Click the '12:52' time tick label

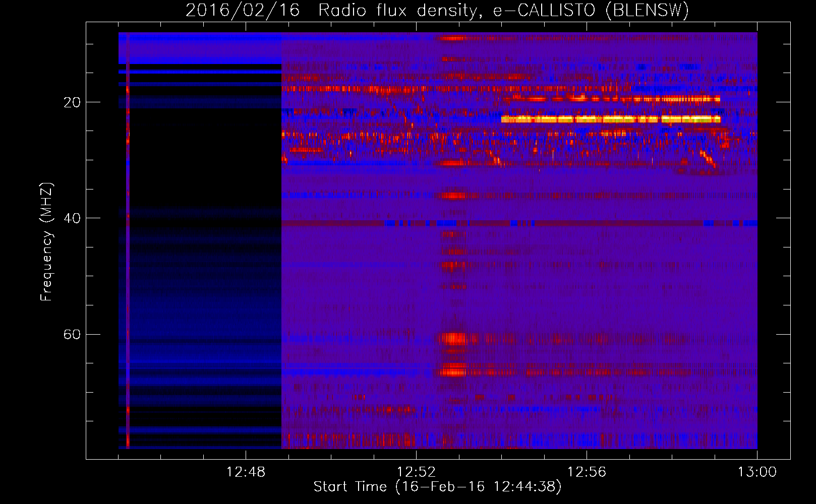pyautogui.click(x=416, y=472)
